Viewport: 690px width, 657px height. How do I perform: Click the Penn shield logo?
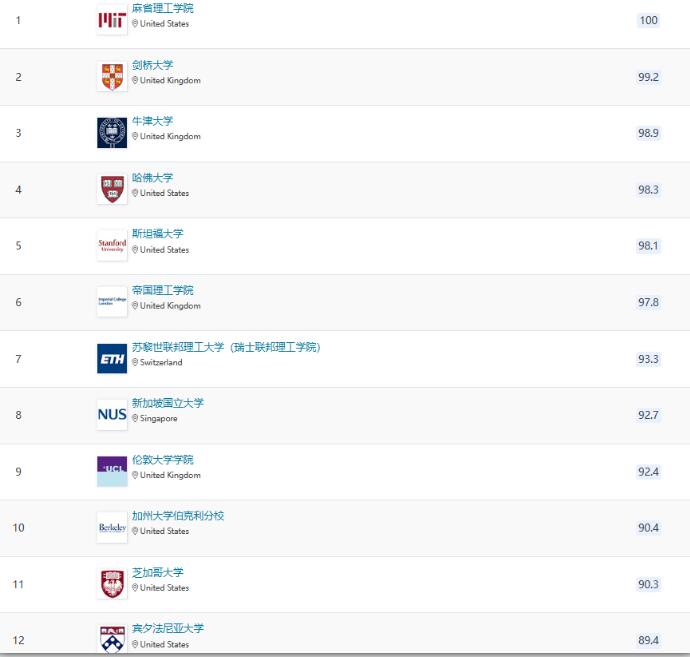112,638
